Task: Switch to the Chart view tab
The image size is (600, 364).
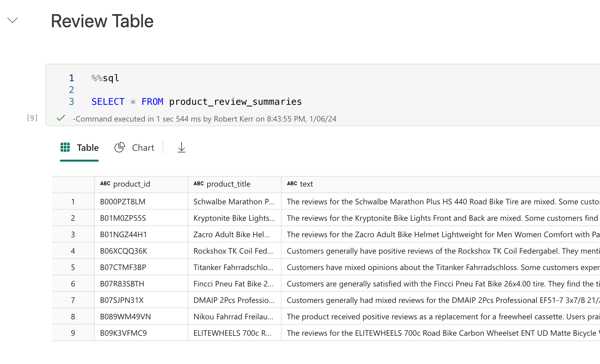Action: click(x=134, y=148)
